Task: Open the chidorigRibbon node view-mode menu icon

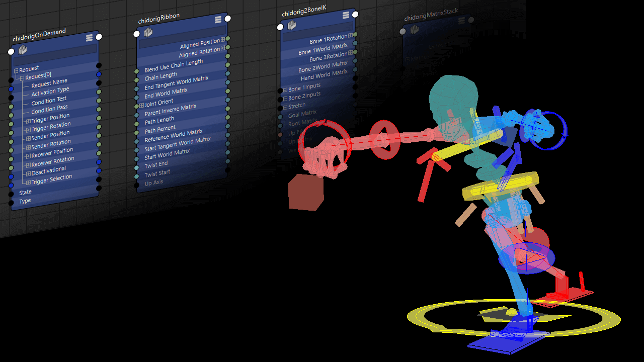Action: [218, 20]
